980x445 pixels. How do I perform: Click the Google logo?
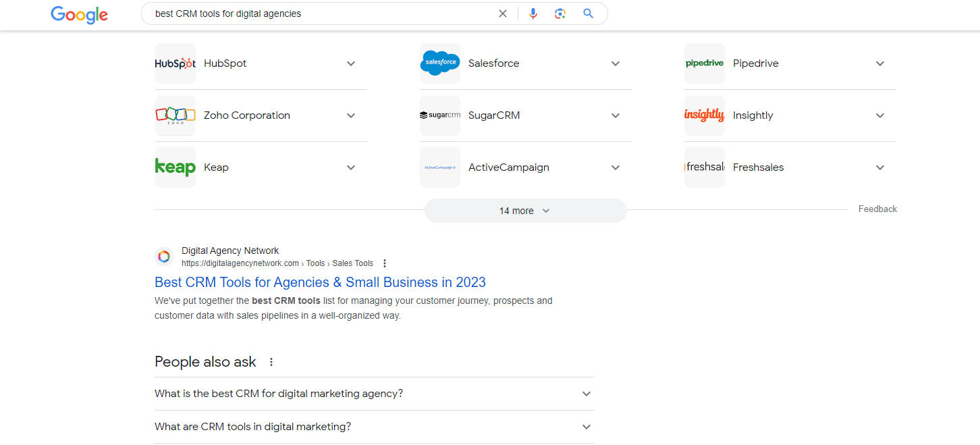(79, 14)
